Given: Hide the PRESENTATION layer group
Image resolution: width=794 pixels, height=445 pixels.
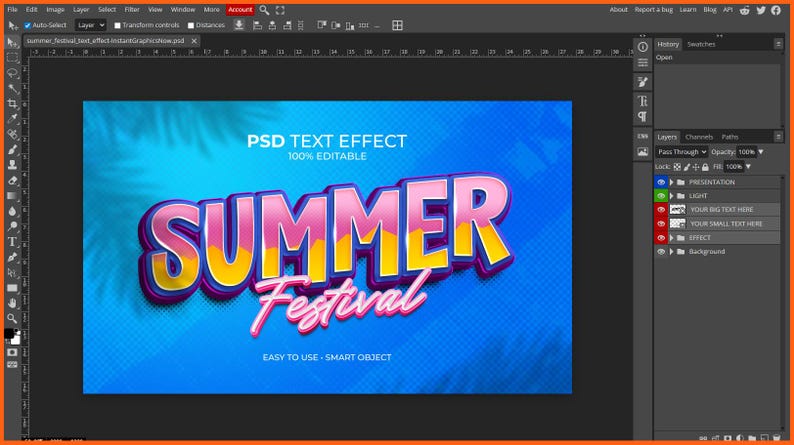Looking at the screenshot, I should pos(661,182).
